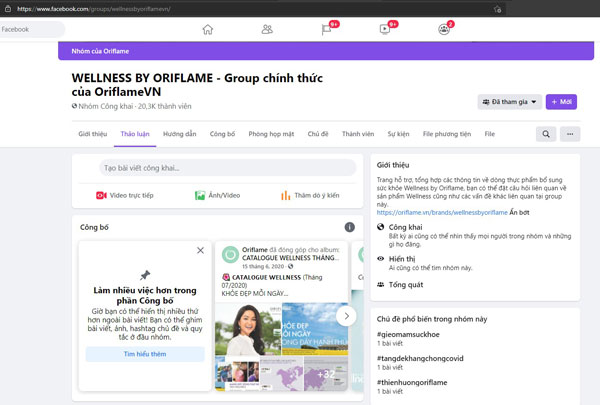This screenshot has height=405, width=600.
Task: Click the info icon in Công bố section
Action: click(x=349, y=227)
